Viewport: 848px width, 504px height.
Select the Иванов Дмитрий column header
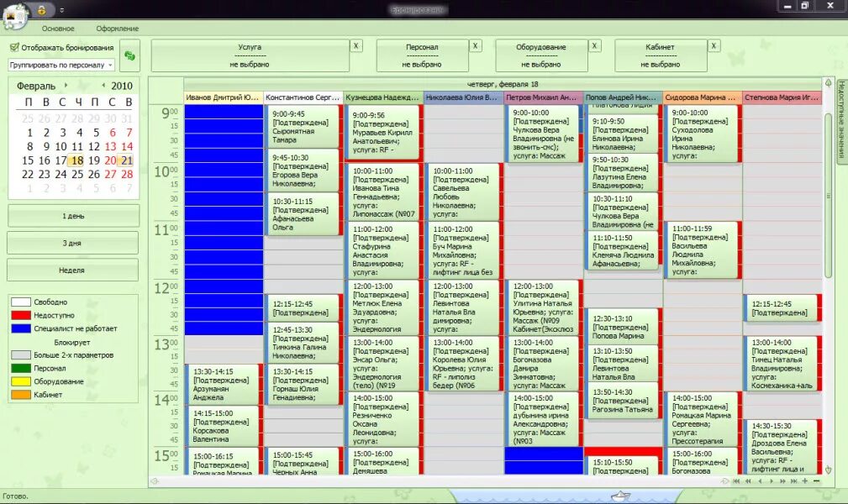pyautogui.click(x=224, y=97)
